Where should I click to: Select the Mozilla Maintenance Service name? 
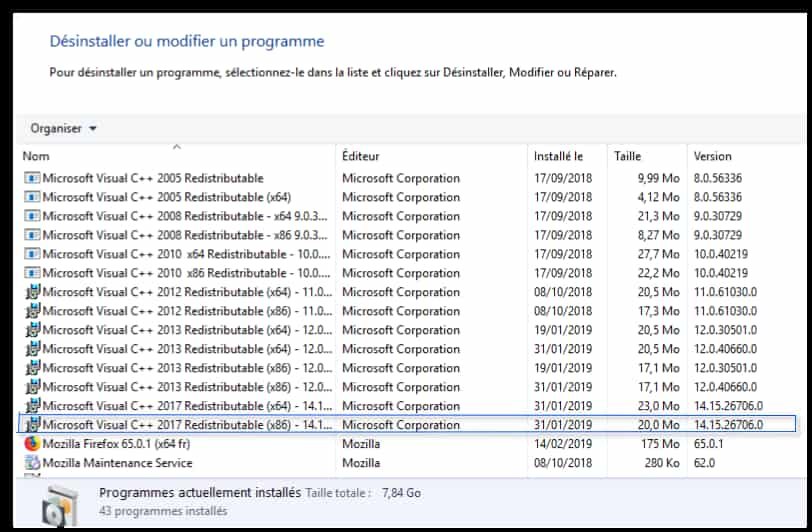pos(117,463)
